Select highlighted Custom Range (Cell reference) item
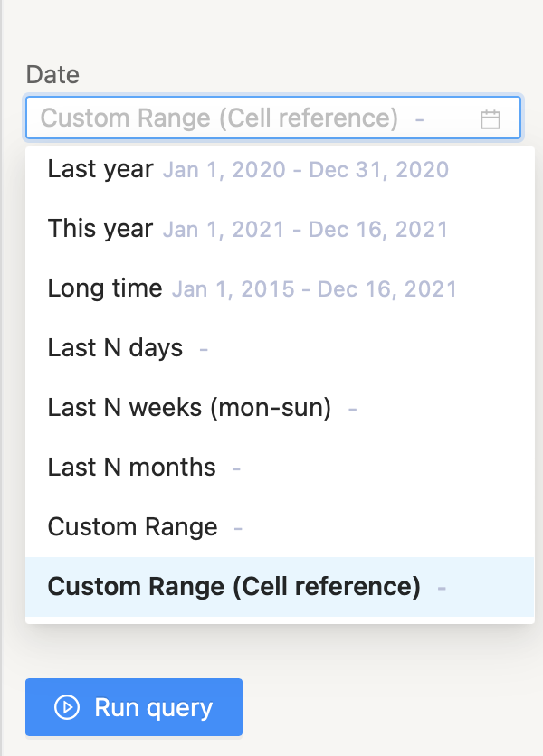 tap(280, 587)
